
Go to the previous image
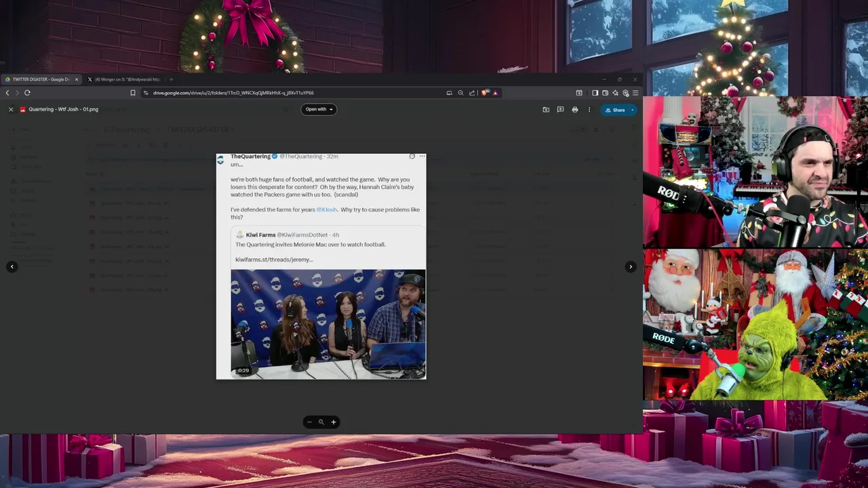[12, 266]
